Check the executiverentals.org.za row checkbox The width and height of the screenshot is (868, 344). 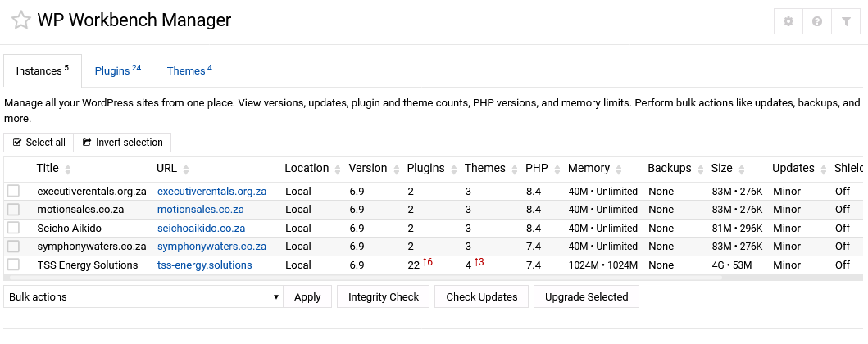click(x=13, y=191)
